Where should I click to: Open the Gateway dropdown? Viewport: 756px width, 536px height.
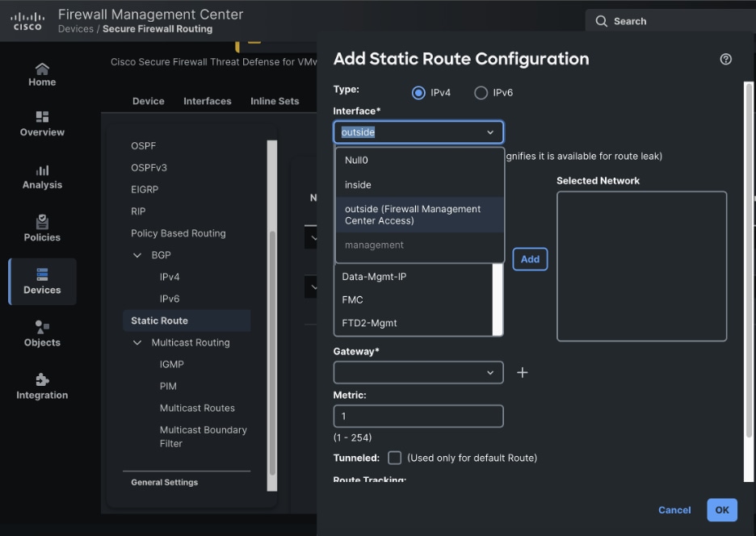pyautogui.click(x=418, y=373)
